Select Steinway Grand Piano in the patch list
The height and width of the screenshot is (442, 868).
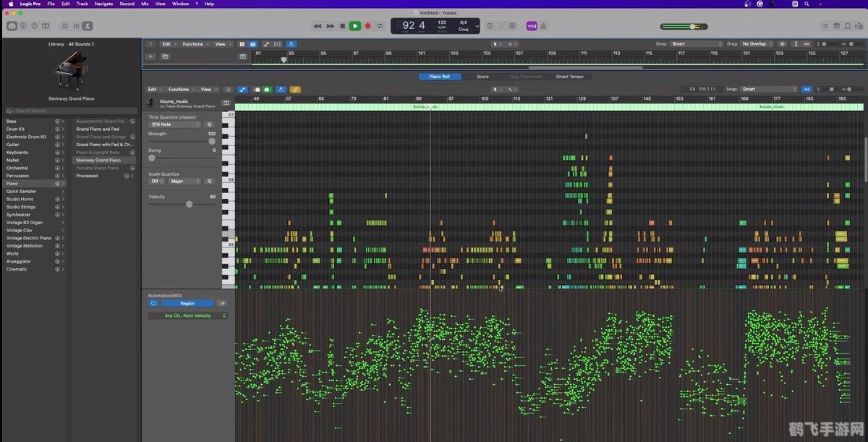click(x=98, y=160)
